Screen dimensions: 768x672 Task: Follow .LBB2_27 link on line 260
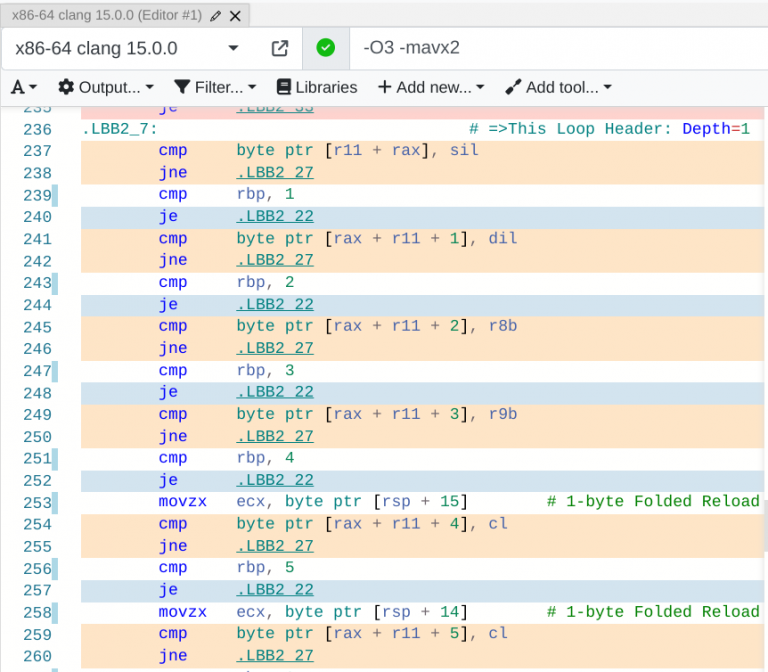[x=275, y=656]
